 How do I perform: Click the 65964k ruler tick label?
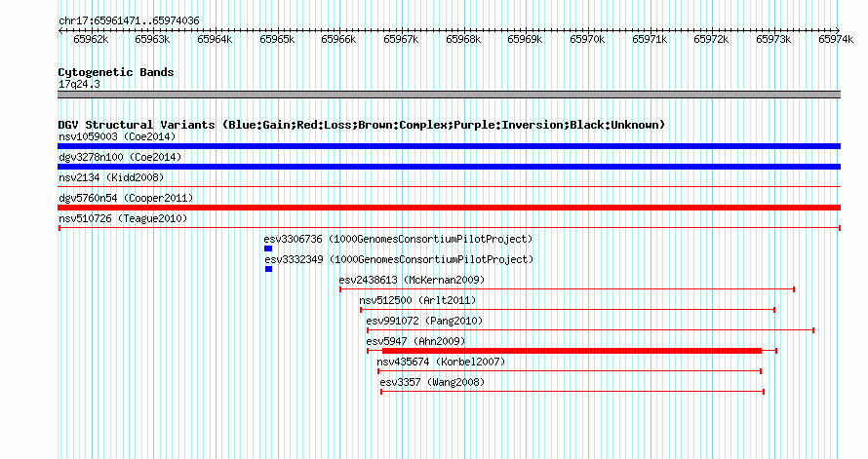(215, 39)
